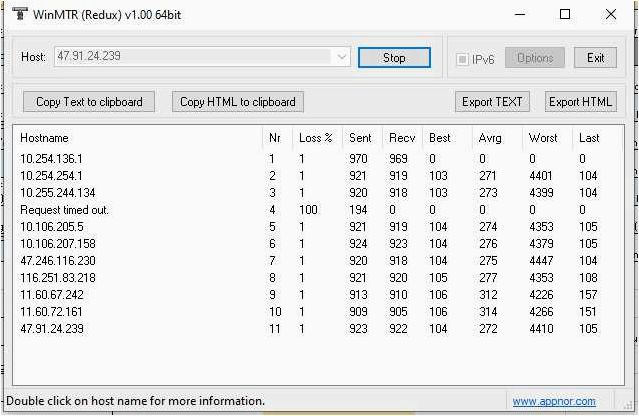Maximize the WinMTR window
Viewport: 639px width, 416px height.
[x=565, y=14]
